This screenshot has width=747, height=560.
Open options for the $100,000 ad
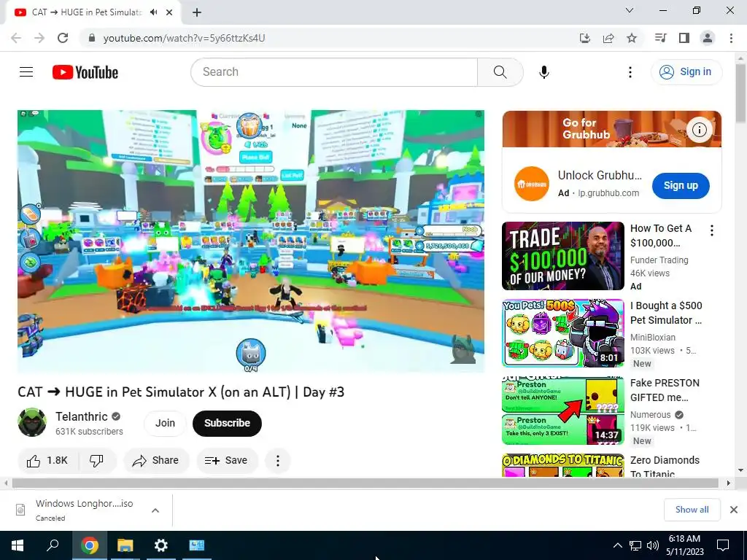point(712,230)
